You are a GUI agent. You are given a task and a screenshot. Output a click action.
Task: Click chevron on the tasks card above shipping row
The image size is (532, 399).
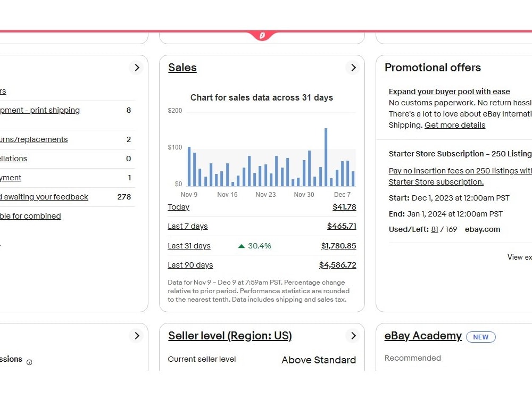tap(137, 68)
